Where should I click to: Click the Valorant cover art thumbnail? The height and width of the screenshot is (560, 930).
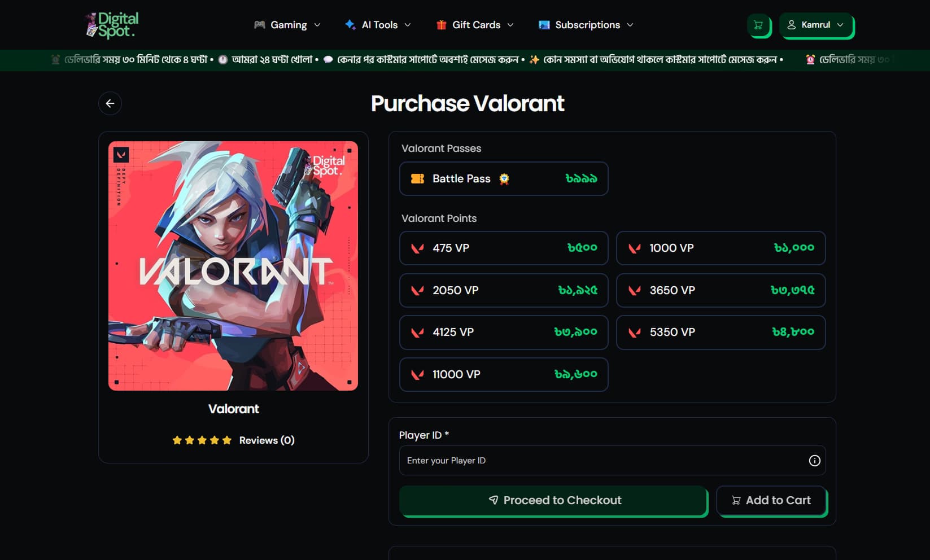coord(233,266)
